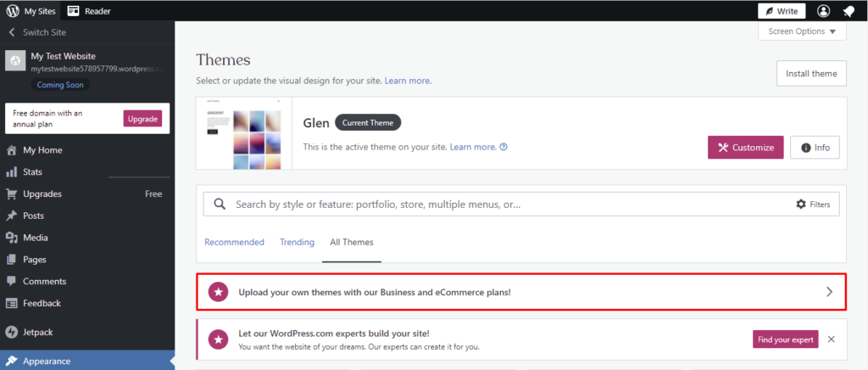Switch to the Trending tab
868x370 pixels.
point(297,242)
